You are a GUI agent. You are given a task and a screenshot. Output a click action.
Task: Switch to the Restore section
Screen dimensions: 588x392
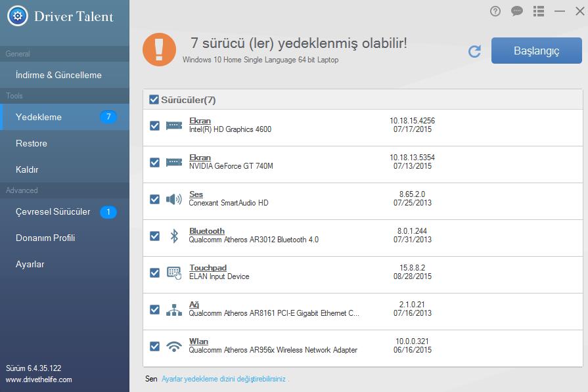coord(32,143)
